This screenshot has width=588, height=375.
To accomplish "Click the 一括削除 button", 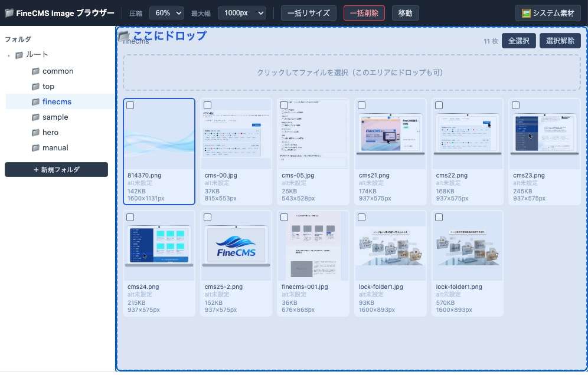I will [364, 13].
